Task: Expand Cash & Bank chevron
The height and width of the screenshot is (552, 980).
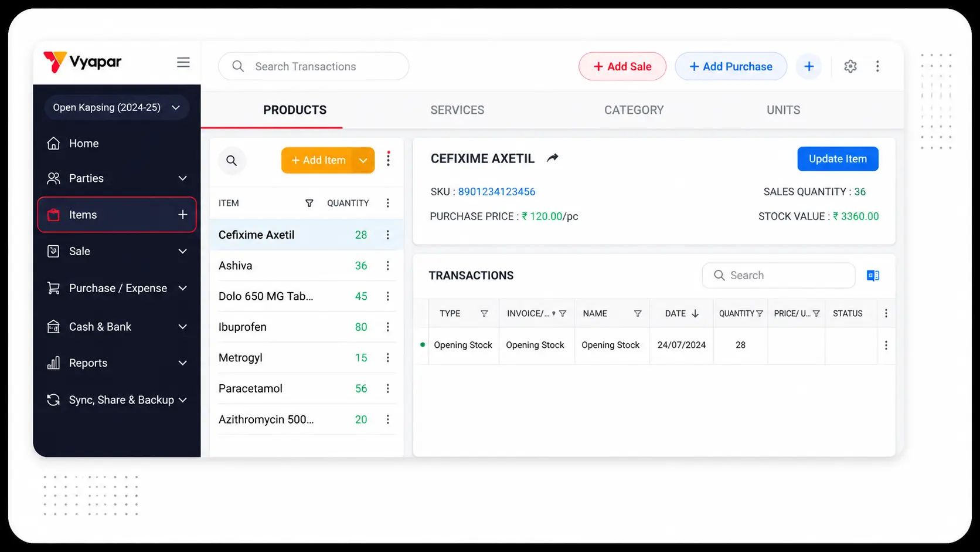Action: (x=183, y=327)
